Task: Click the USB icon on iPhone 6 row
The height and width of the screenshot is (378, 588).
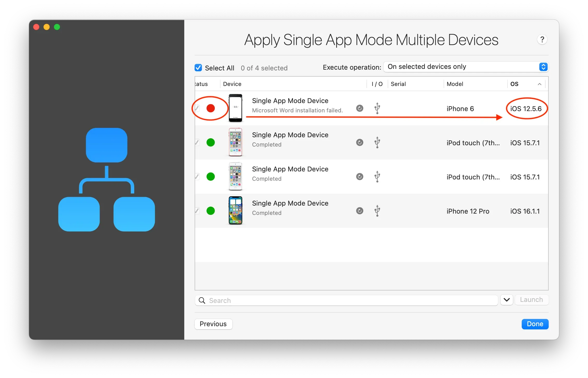Action: click(377, 108)
